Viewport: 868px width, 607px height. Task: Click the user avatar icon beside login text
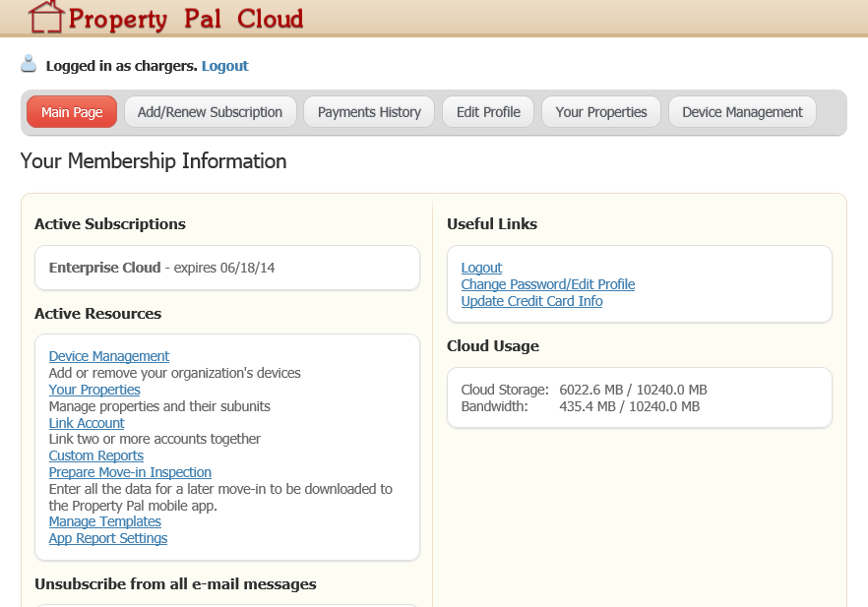pos(29,64)
